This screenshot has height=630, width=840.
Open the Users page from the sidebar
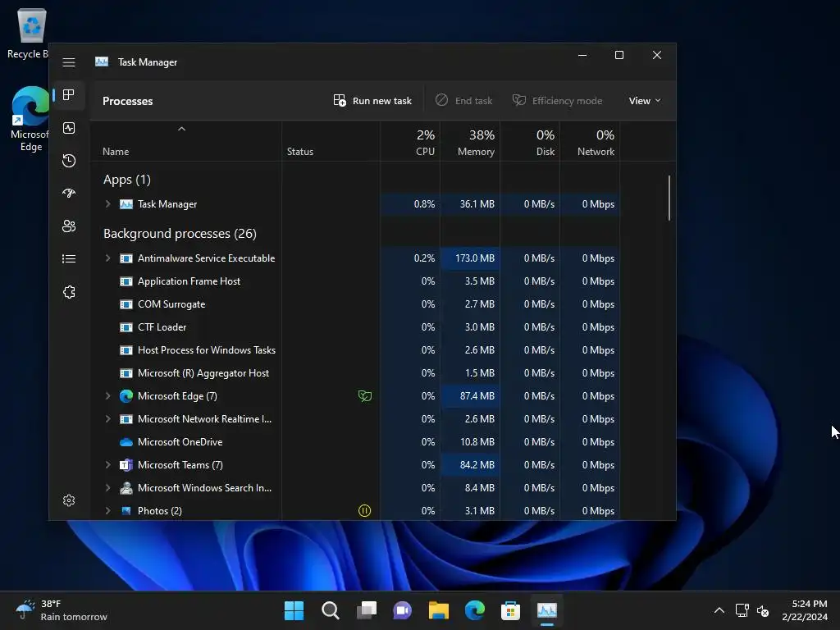(x=69, y=226)
